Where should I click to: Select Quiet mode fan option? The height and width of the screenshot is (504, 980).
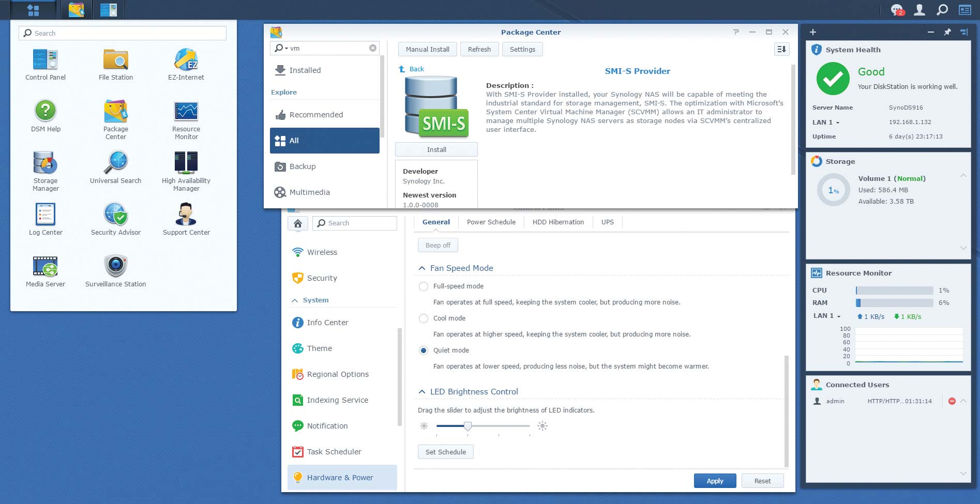point(424,350)
